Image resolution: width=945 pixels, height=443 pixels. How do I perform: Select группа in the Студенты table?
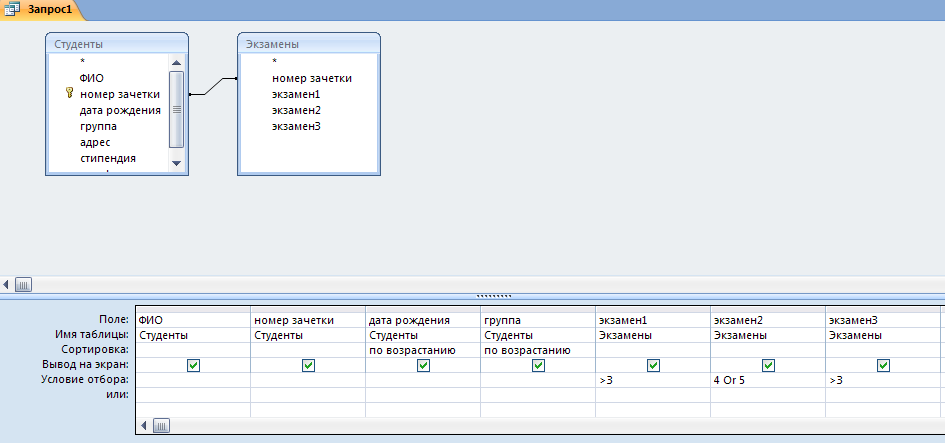click(x=98, y=127)
